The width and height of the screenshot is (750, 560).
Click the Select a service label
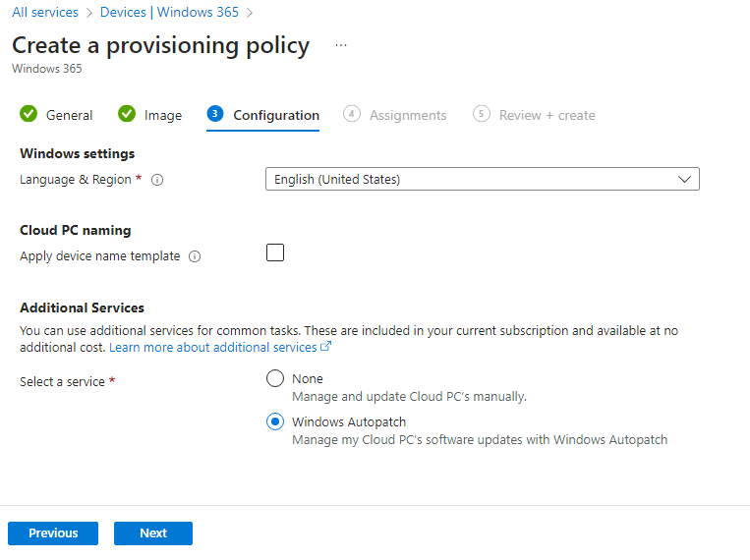pos(62,381)
